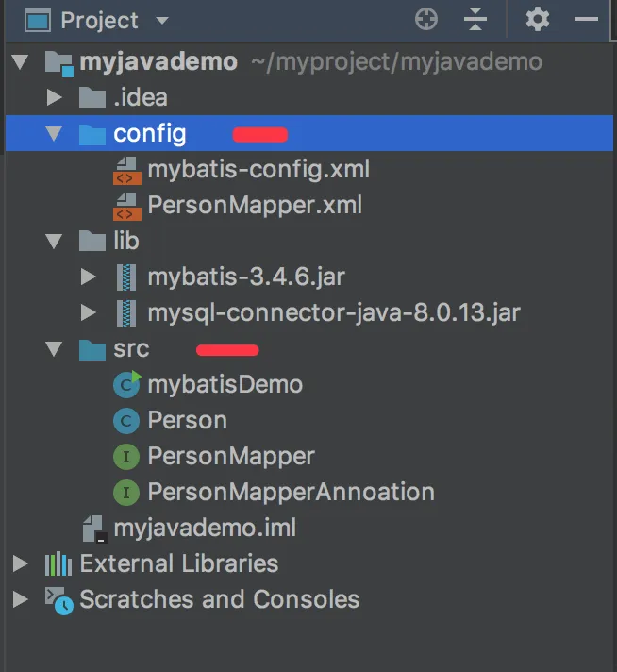The height and width of the screenshot is (672, 617).
Task: Expand External Libraries node arrow
Action: click(x=20, y=564)
